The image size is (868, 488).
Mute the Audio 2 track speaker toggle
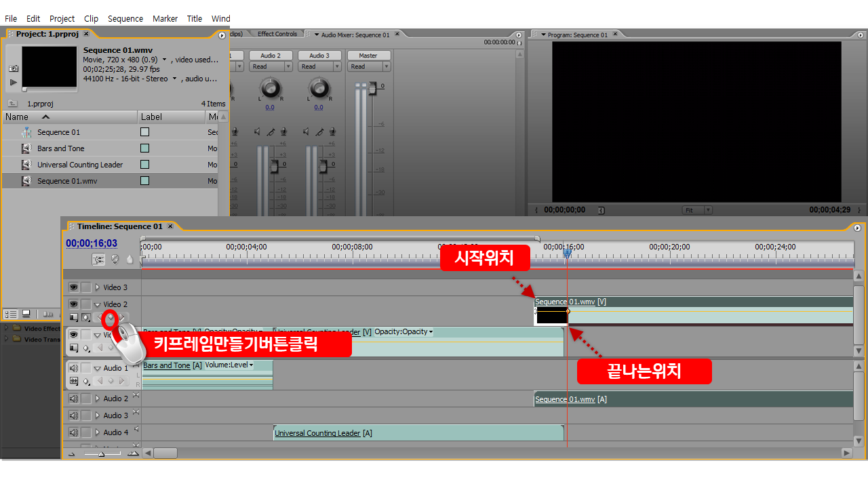(x=73, y=399)
